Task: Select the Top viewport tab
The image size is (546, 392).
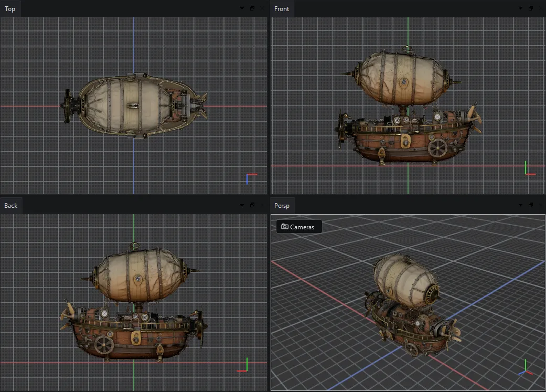Action: click(10, 9)
